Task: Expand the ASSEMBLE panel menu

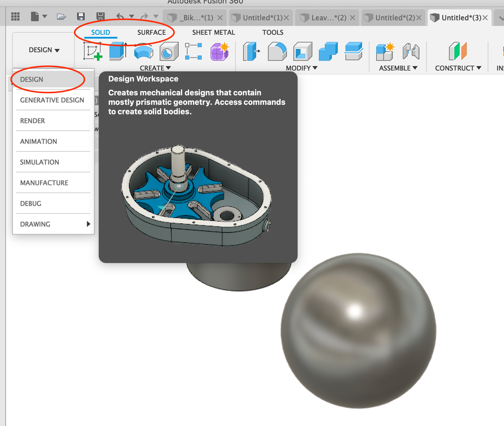Action: (398, 68)
